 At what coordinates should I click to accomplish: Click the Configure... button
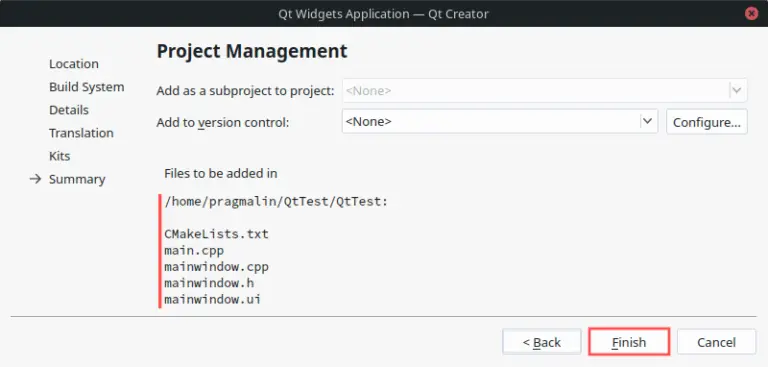[707, 122]
